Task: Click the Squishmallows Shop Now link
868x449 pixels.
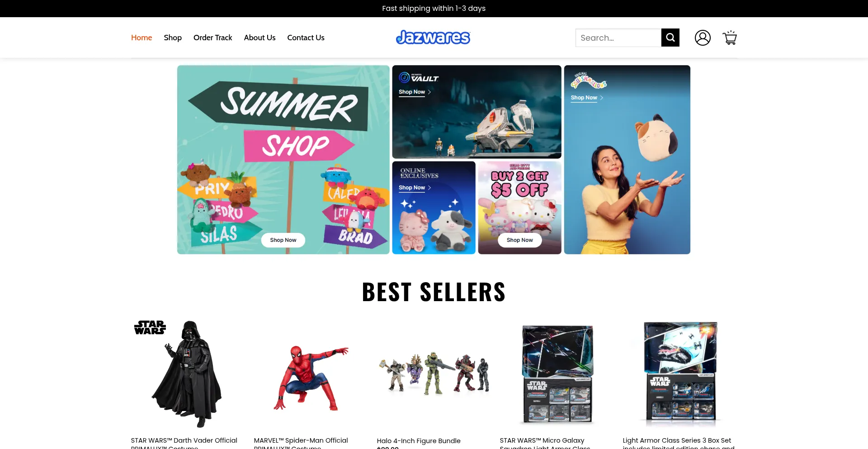Action: point(587,98)
